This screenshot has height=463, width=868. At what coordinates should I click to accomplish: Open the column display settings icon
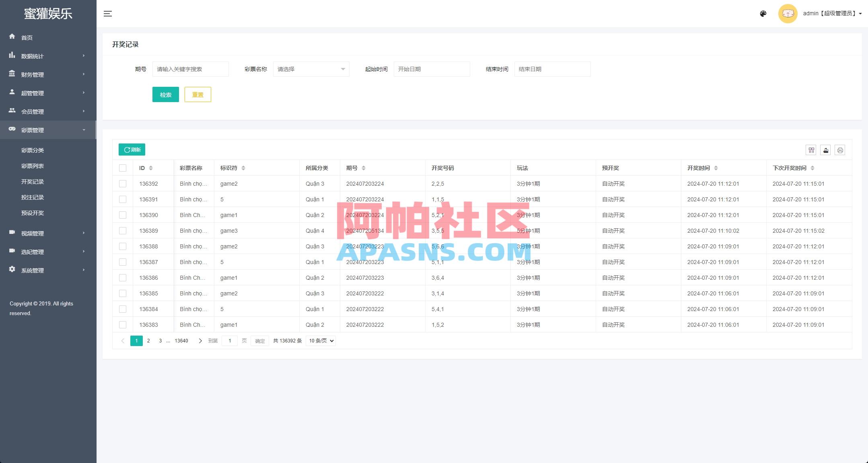811,150
